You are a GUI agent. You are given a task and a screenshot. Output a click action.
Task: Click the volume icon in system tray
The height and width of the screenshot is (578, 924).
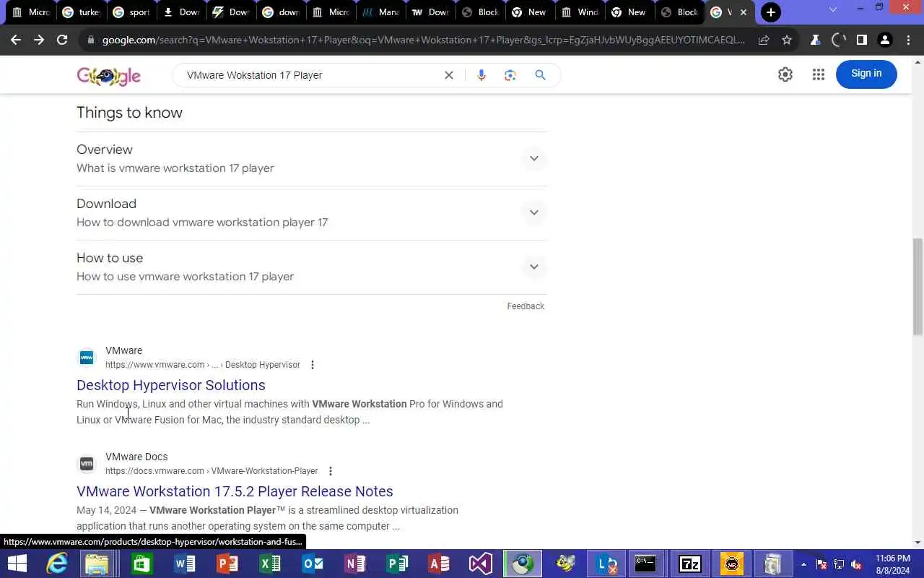click(856, 564)
